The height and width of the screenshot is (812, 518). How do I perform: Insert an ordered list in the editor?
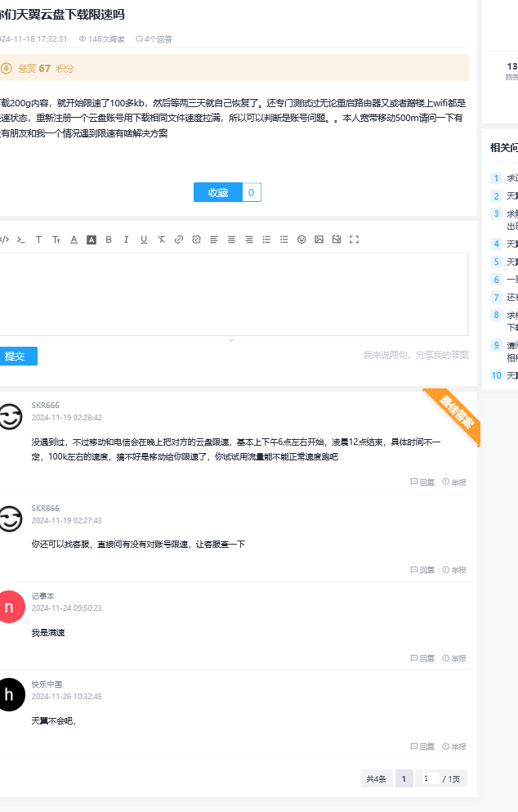coord(266,240)
